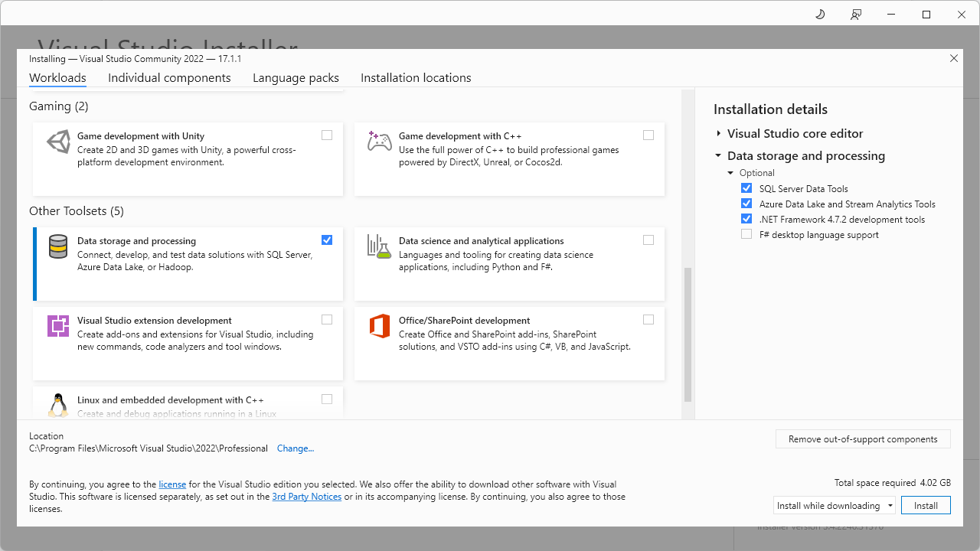Check the Office/SharePoint development workload
Screen dimensions: 980x551
point(648,320)
